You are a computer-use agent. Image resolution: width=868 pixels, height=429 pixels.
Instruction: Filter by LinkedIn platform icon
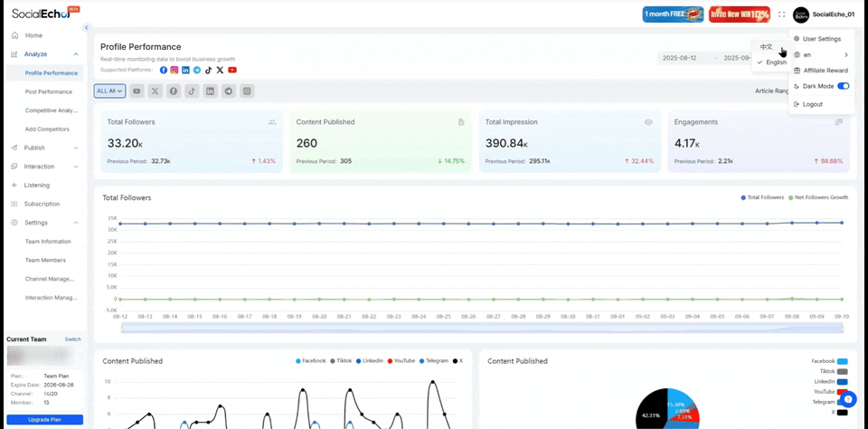(x=211, y=91)
